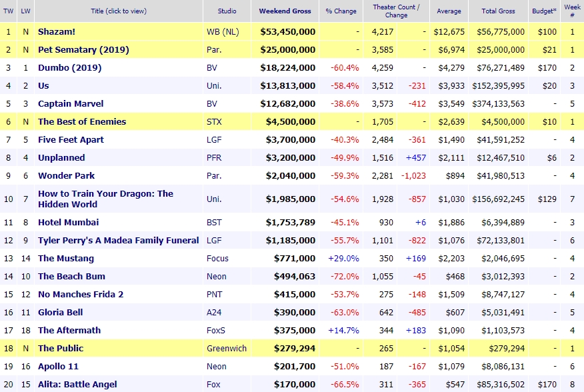Click the +14.7% change for The Aftermath
584x392 pixels.
(343, 330)
